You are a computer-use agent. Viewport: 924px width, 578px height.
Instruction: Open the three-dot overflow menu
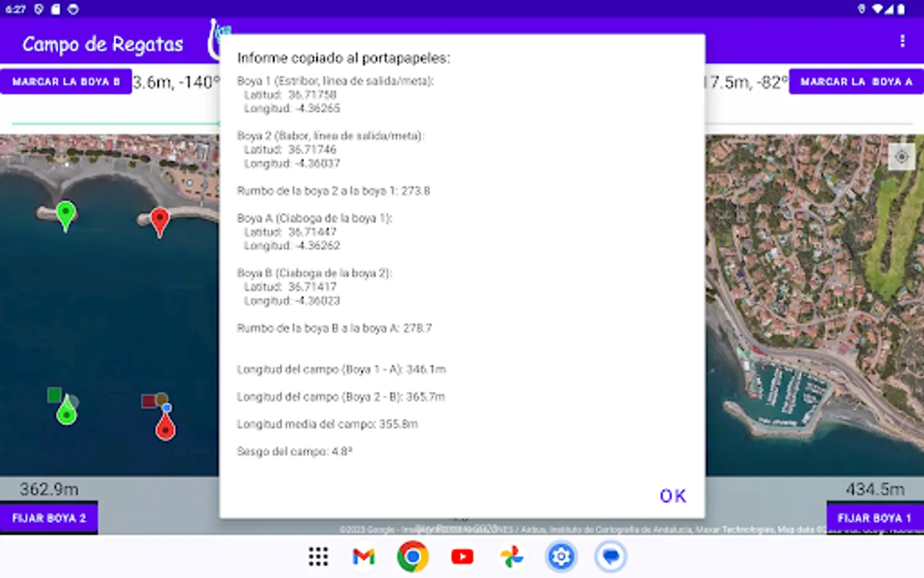point(902,41)
